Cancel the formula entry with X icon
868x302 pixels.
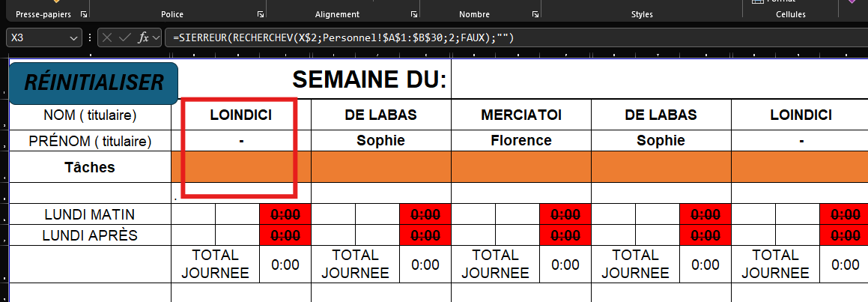tap(108, 38)
